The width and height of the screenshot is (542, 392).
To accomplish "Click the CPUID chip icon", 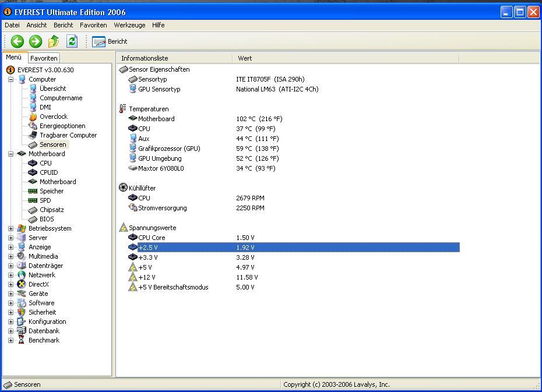I will point(33,172).
